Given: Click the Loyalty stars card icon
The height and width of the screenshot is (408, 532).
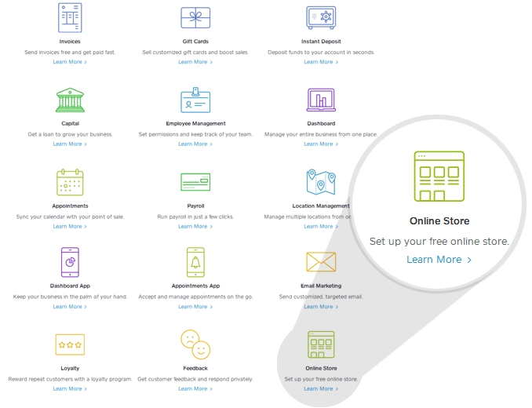Looking at the screenshot, I should tap(70, 344).
